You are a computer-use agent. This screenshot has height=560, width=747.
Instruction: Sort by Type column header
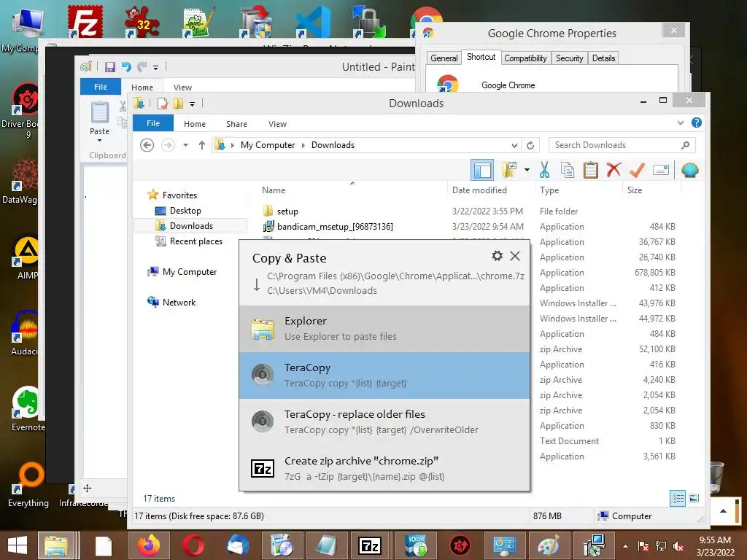pyautogui.click(x=549, y=190)
